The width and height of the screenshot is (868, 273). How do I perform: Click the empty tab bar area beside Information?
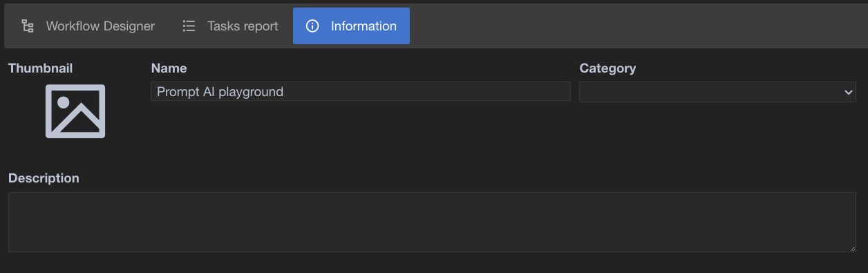[636, 26]
